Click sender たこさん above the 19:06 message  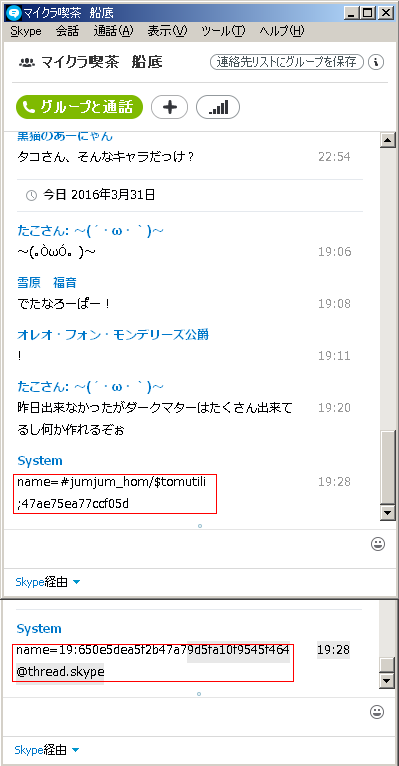[x=90, y=231]
